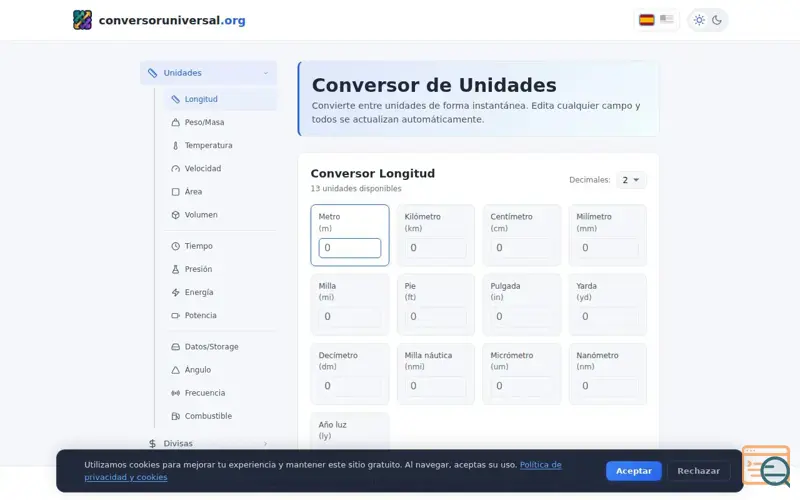This screenshot has width=800, height=500.
Task: Open the Combustible converter
Action: point(220,416)
